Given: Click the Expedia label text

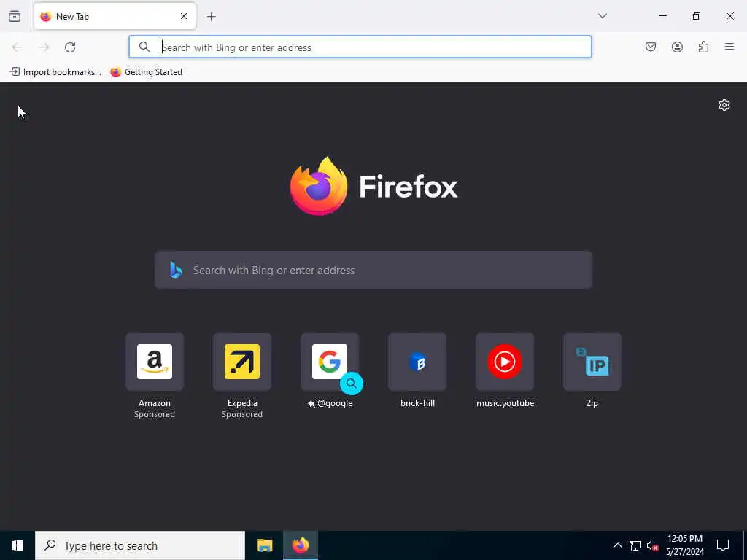Looking at the screenshot, I should (x=242, y=402).
